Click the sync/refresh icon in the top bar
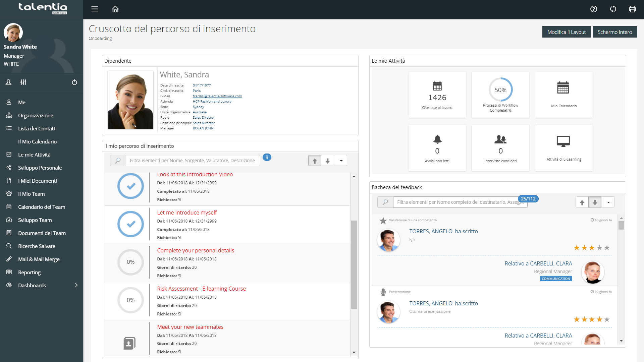 613,9
